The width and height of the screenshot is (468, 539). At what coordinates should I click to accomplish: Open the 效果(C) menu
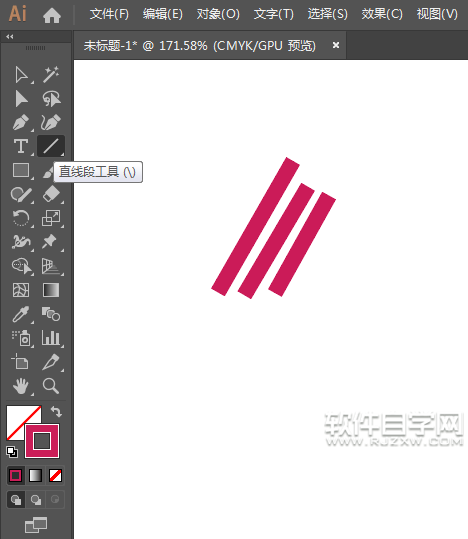coord(382,14)
